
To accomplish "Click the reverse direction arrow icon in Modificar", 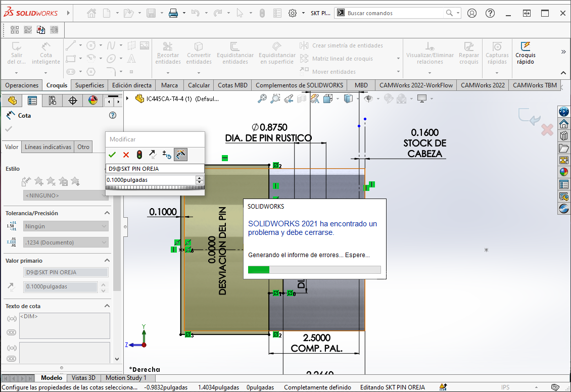I will 153,155.
